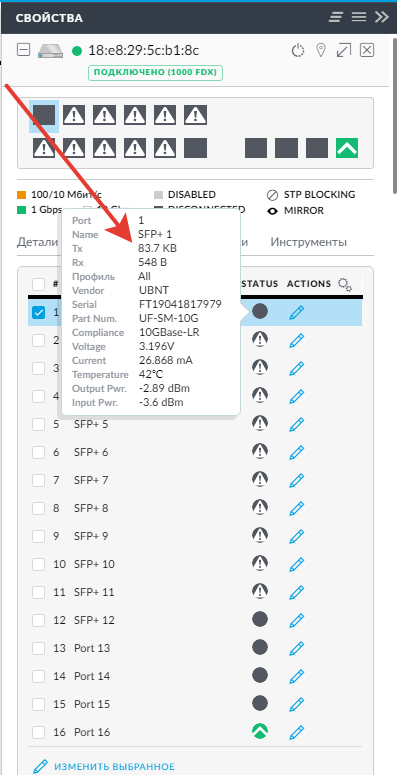Edit SFP+ 5 with pencil icon
Viewport: 397px width, 775px height.
click(296, 424)
